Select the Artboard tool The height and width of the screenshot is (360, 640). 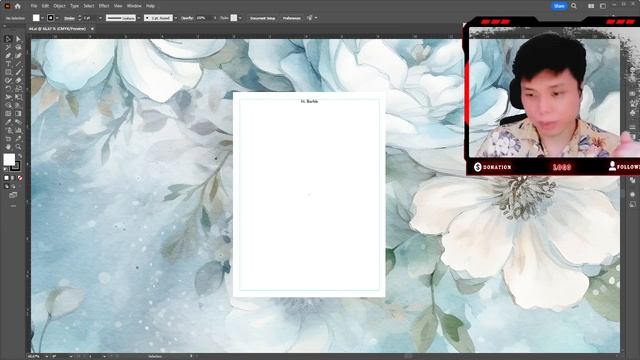8,139
